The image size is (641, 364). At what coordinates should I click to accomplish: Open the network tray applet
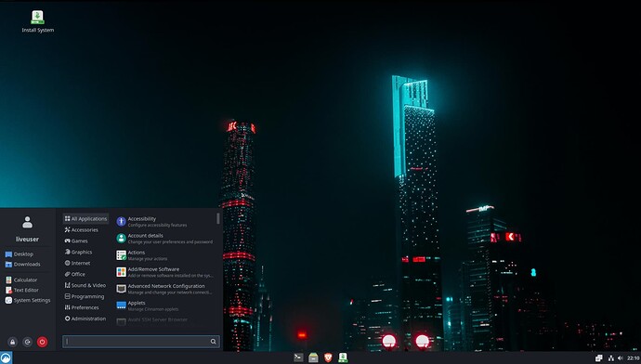610,357
